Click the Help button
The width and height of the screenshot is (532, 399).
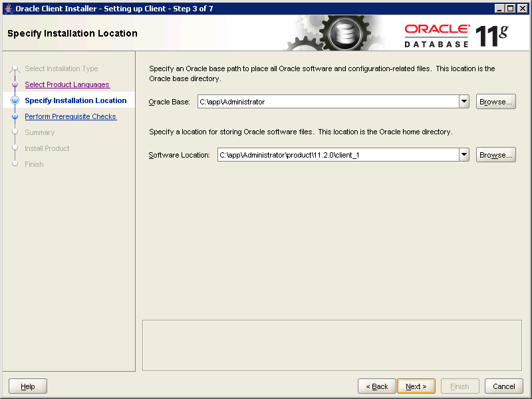point(28,386)
